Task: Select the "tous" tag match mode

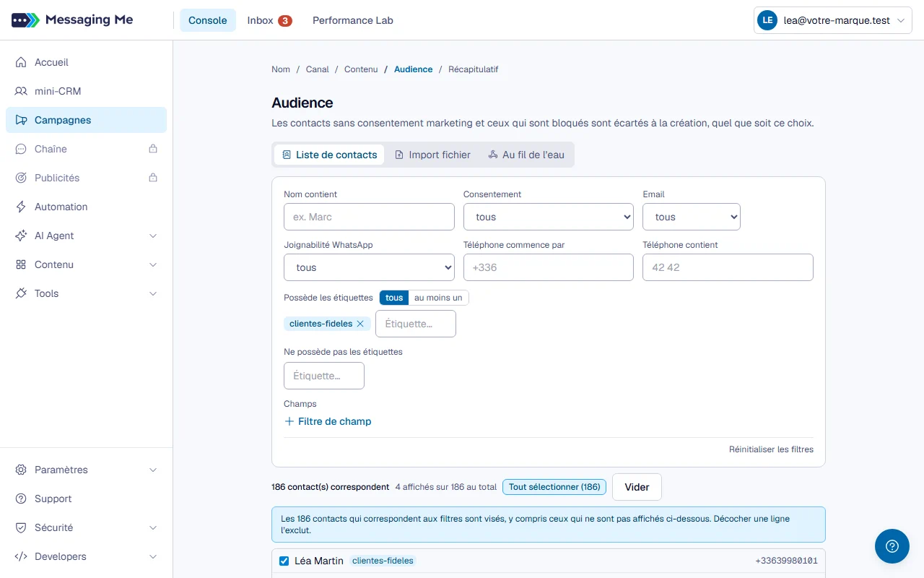Action: point(394,298)
